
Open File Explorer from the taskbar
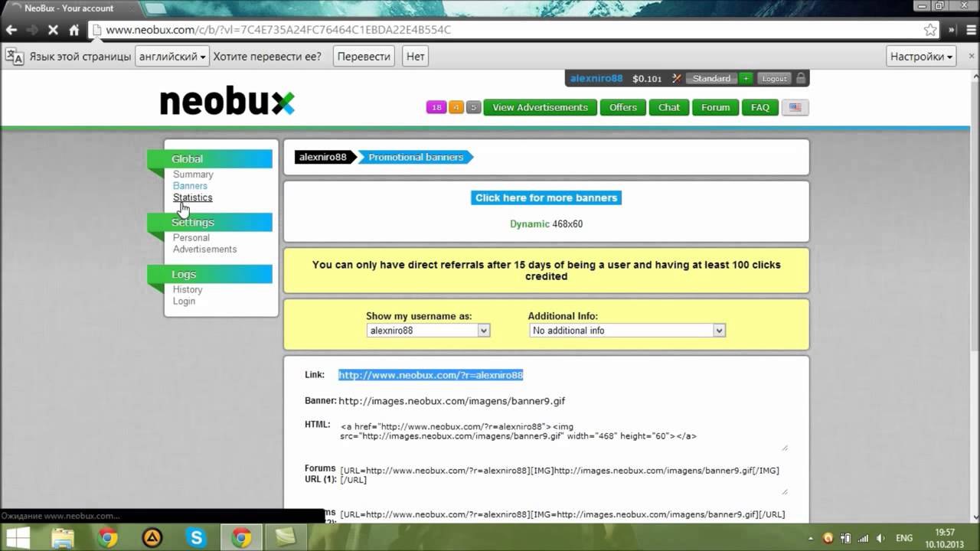tap(63, 537)
